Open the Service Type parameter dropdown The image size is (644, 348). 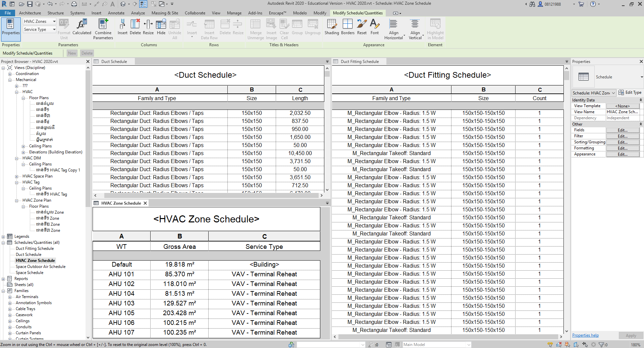click(40, 29)
